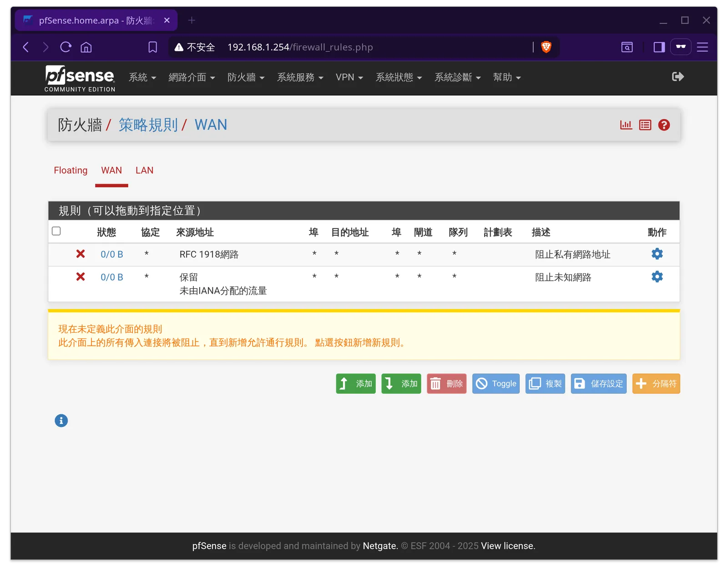Viewport: 728px width, 581px height.
Task: Tick the select-all rules checkbox
Action: coord(56,231)
